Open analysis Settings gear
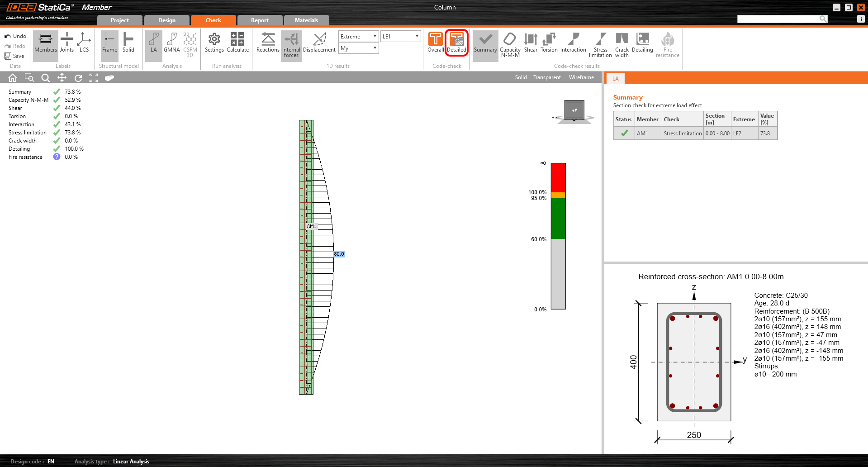 (x=214, y=43)
